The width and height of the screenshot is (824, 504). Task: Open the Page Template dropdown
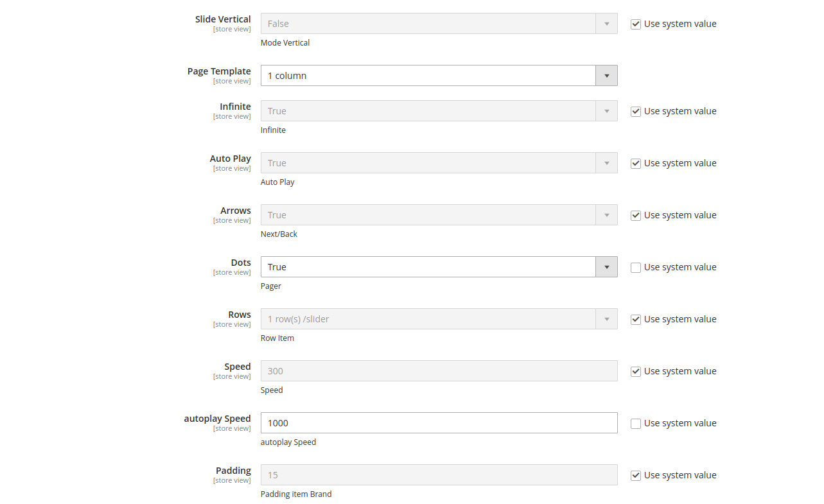coord(428,76)
